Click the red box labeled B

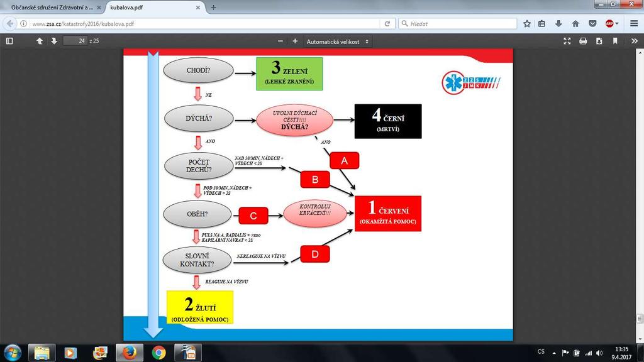point(315,179)
